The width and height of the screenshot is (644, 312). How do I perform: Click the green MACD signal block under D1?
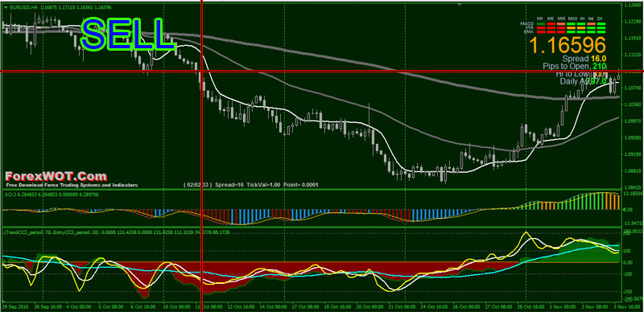(x=601, y=24)
